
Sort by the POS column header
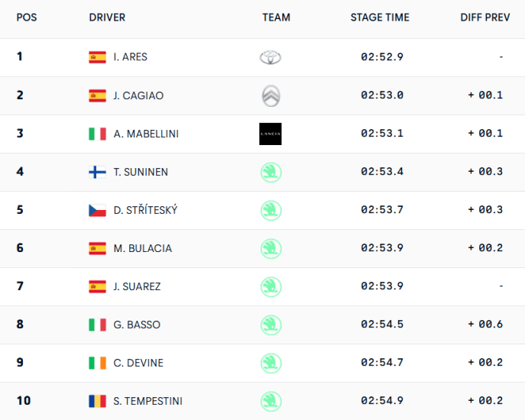click(x=27, y=18)
